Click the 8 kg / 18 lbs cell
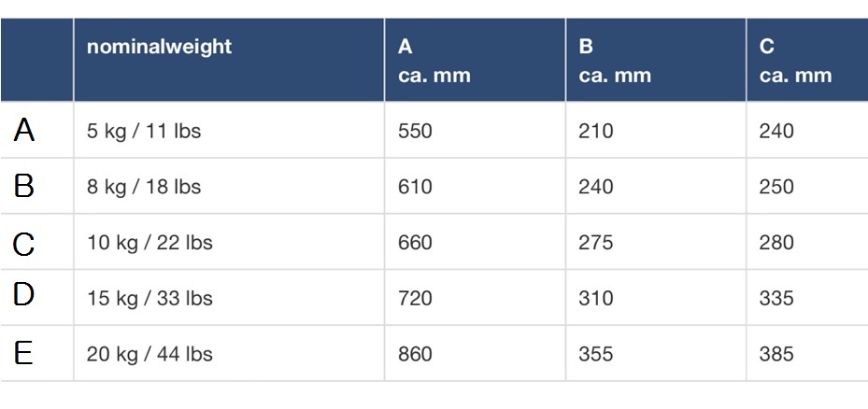The width and height of the screenshot is (868, 409). coord(144,188)
